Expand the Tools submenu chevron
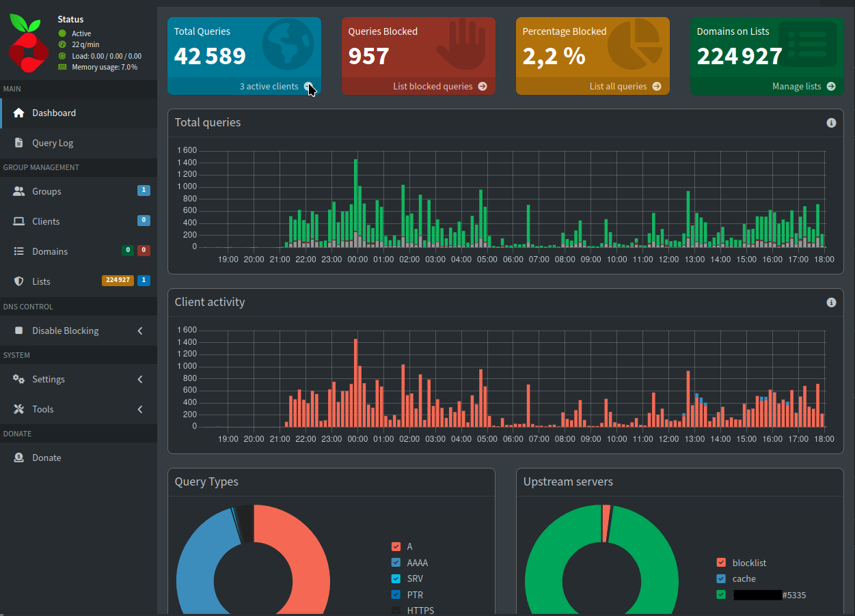 click(x=139, y=408)
